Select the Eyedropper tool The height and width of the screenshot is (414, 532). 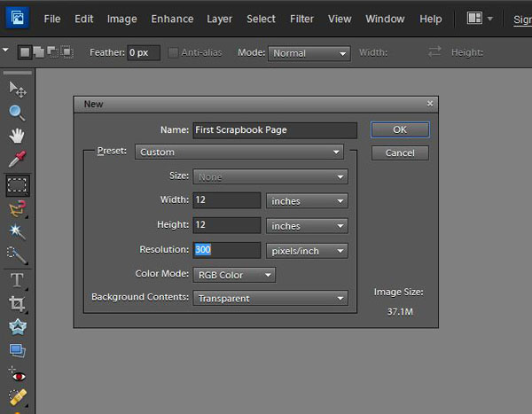tap(17, 159)
